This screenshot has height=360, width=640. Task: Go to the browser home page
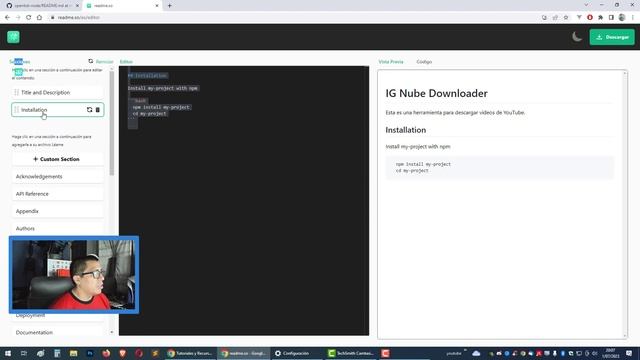[x=39, y=18]
